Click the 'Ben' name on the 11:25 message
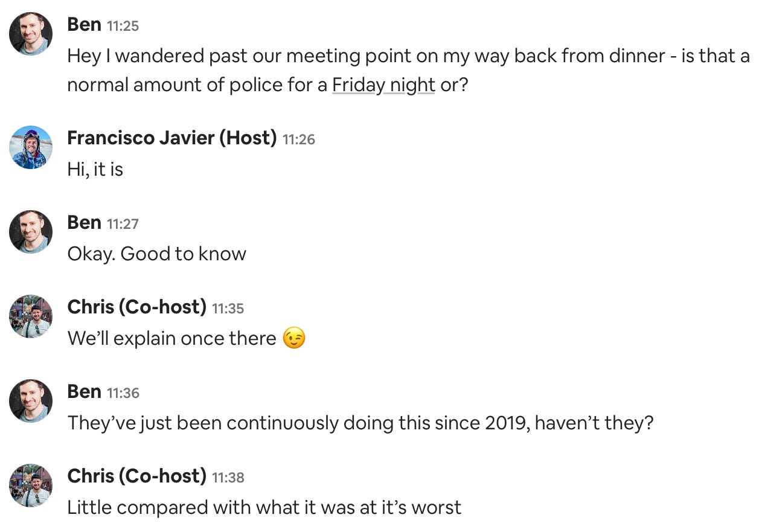This screenshot has width=759, height=532. [x=85, y=25]
